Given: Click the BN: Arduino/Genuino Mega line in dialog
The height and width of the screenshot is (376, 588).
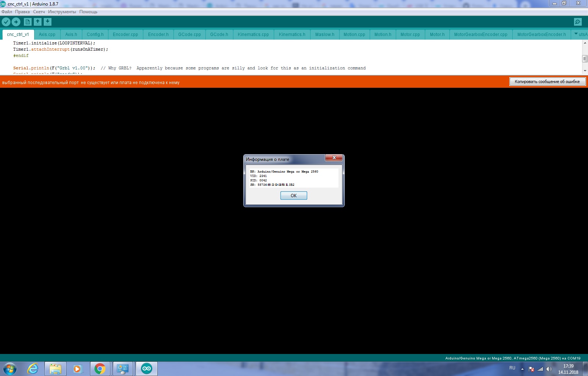Looking at the screenshot, I should pyautogui.click(x=284, y=171).
